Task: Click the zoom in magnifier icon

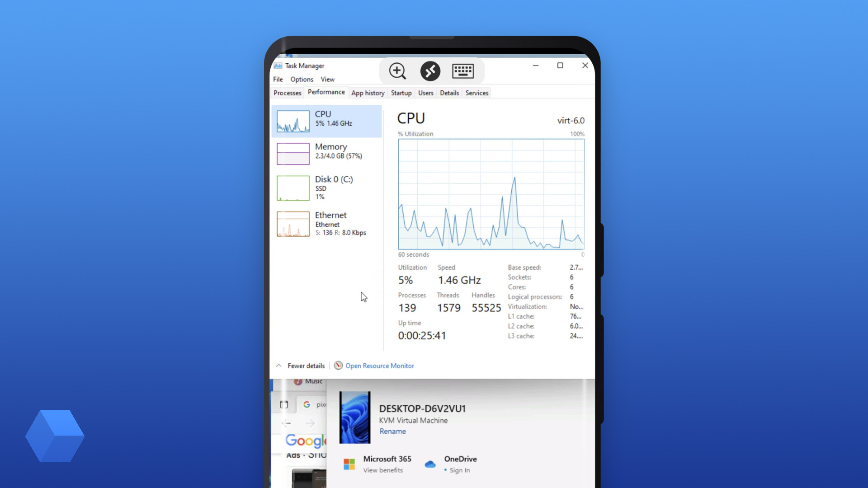Action: point(397,71)
